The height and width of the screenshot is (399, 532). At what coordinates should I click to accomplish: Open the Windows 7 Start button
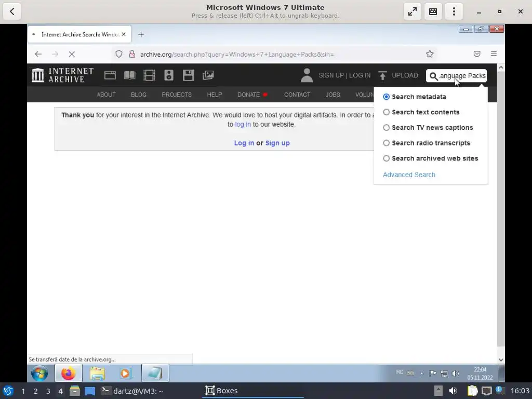[x=39, y=373]
